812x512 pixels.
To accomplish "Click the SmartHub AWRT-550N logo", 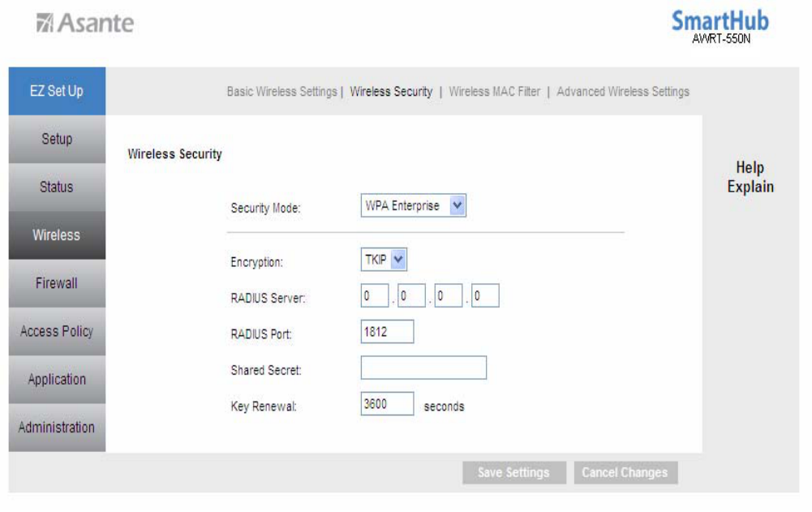I will point(720,27).
